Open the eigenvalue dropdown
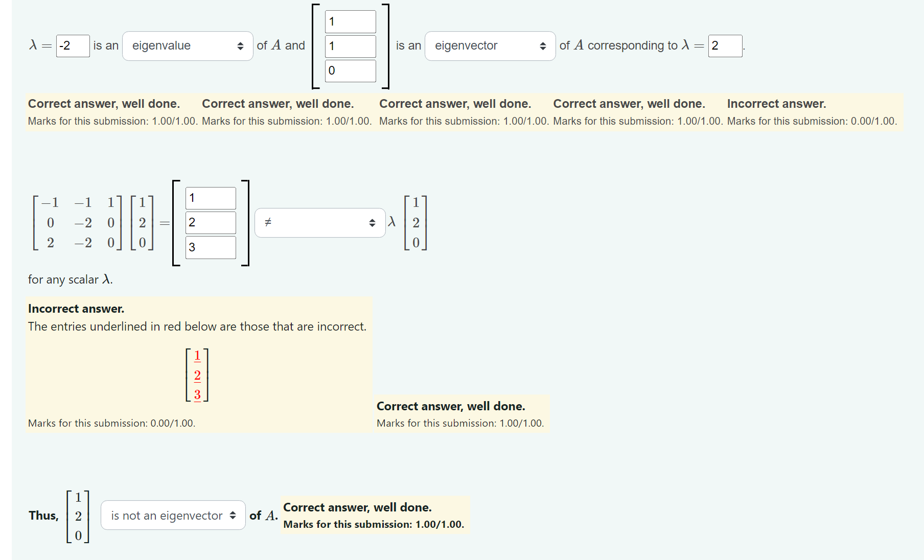Screen dimensions: 924x560 coord(187,46)
